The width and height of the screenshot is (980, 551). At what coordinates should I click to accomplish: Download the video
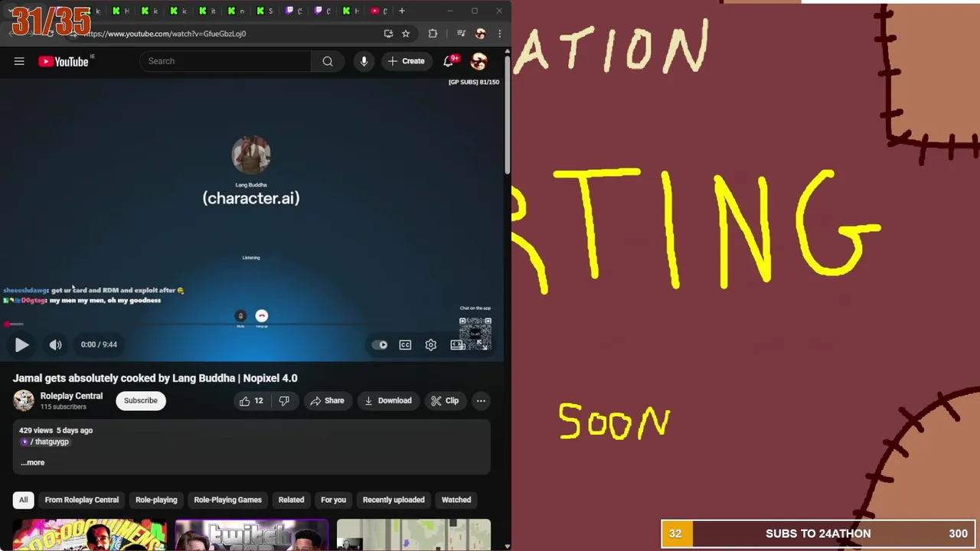point(388,401)
